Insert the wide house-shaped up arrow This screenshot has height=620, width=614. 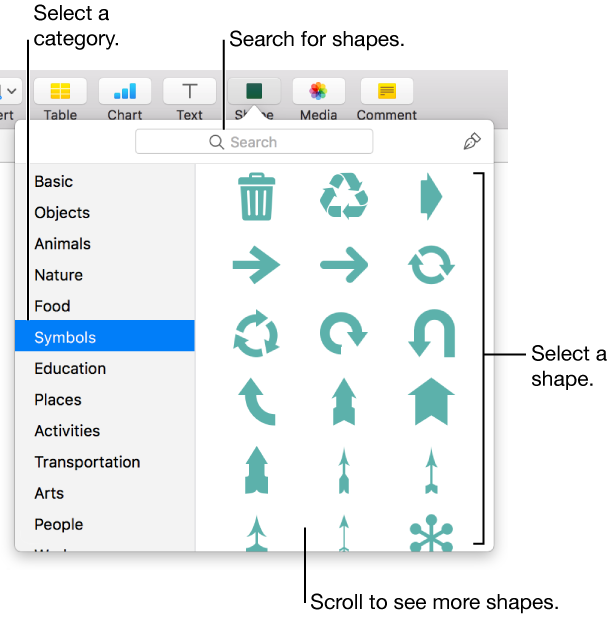coord(431,402)
